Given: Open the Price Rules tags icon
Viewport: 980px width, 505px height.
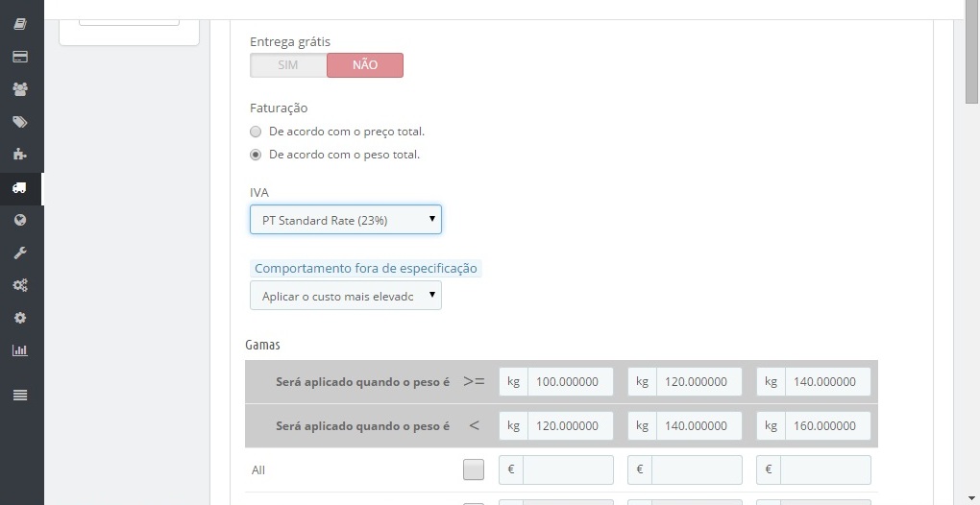Looking at the screenshot, I should coord(20,122).
